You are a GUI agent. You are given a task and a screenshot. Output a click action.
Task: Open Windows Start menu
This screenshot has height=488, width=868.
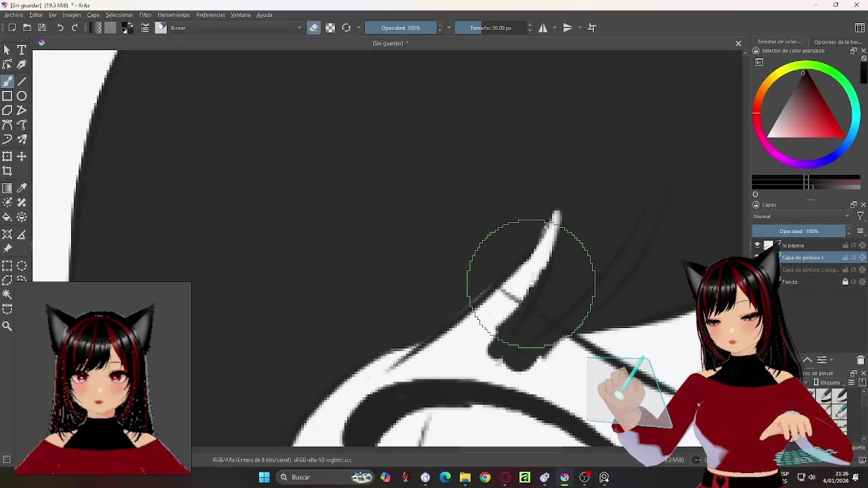[264, 478]
